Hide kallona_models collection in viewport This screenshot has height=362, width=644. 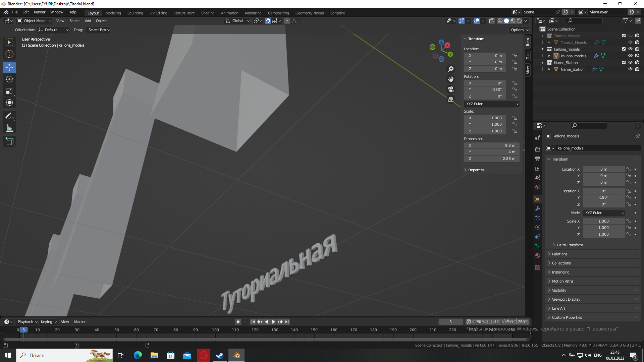coord(630,49)
